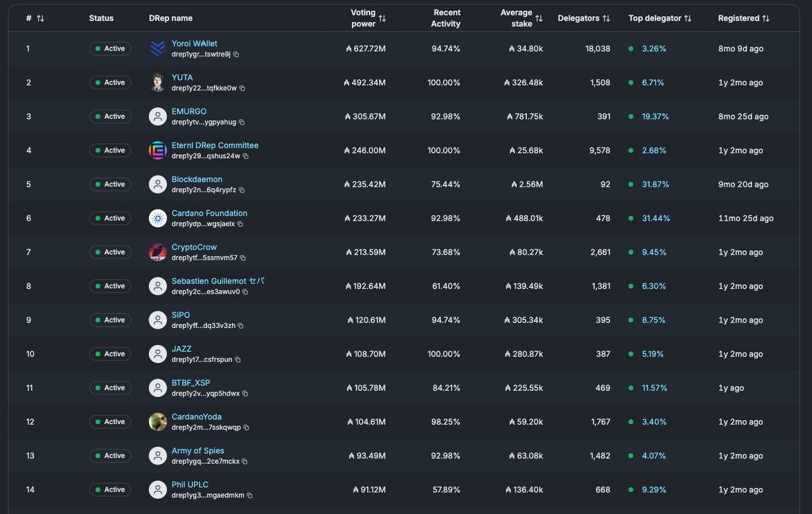
Task: Click CardanoYoda avatar image
Action: pos(158,422)
